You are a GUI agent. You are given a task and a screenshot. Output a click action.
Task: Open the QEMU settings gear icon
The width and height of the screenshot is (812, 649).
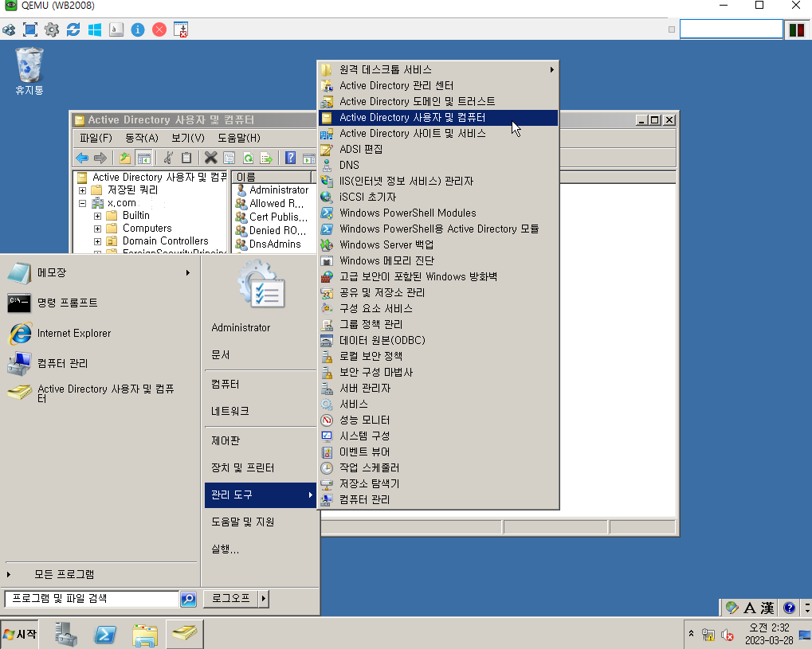52,29
